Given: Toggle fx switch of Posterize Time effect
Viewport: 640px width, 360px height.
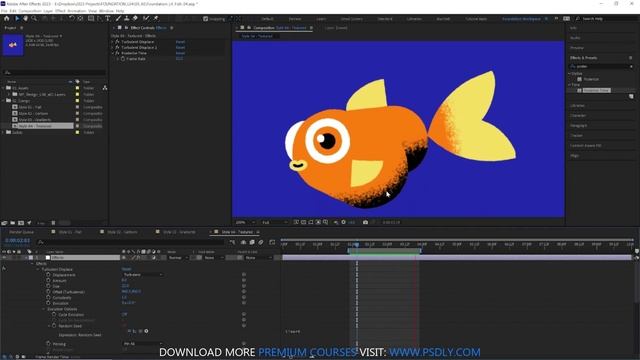Looking at the screenshot, I should point(117,53).
